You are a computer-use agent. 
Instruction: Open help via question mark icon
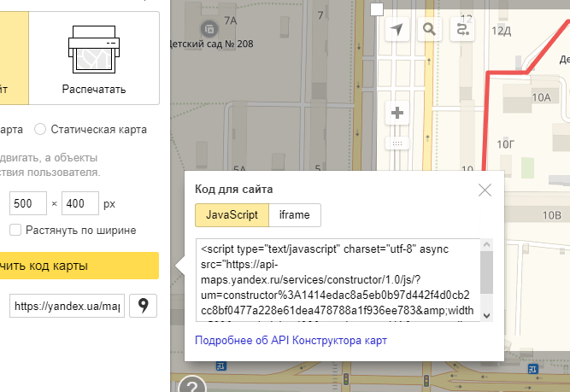(x=192, y=385)
